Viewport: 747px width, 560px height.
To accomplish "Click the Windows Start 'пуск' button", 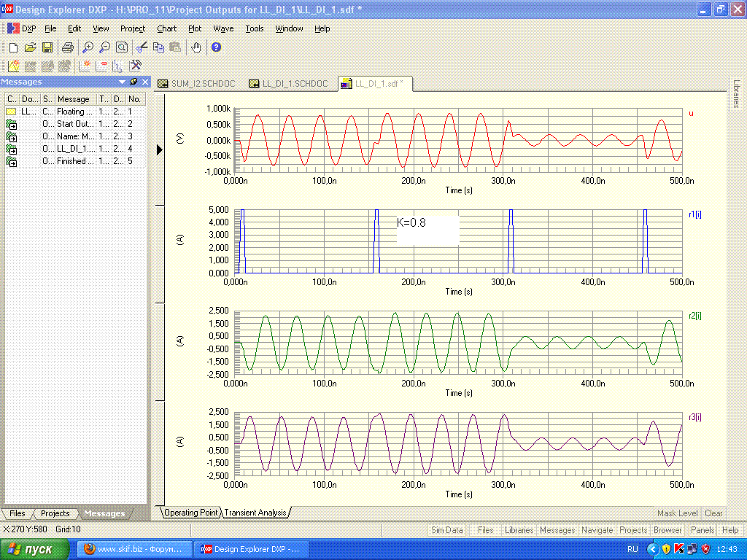I will pyautogui.click(x=34, y=549).
